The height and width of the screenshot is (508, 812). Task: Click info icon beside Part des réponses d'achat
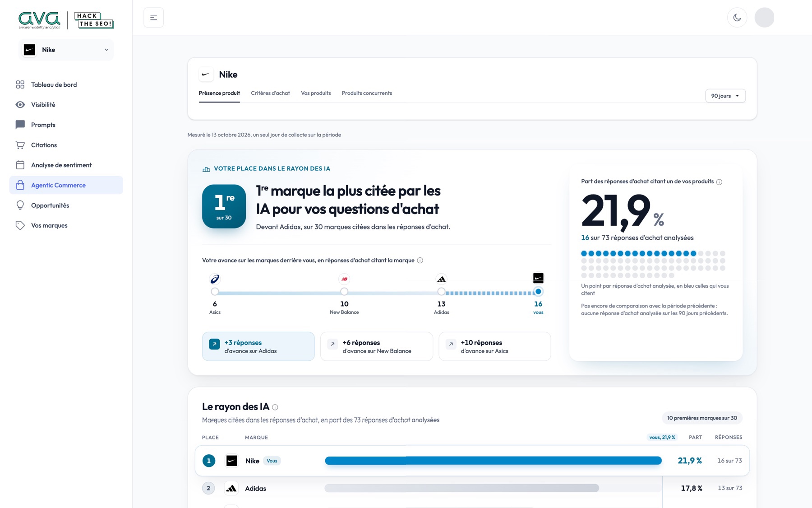[x=719, y=182]
